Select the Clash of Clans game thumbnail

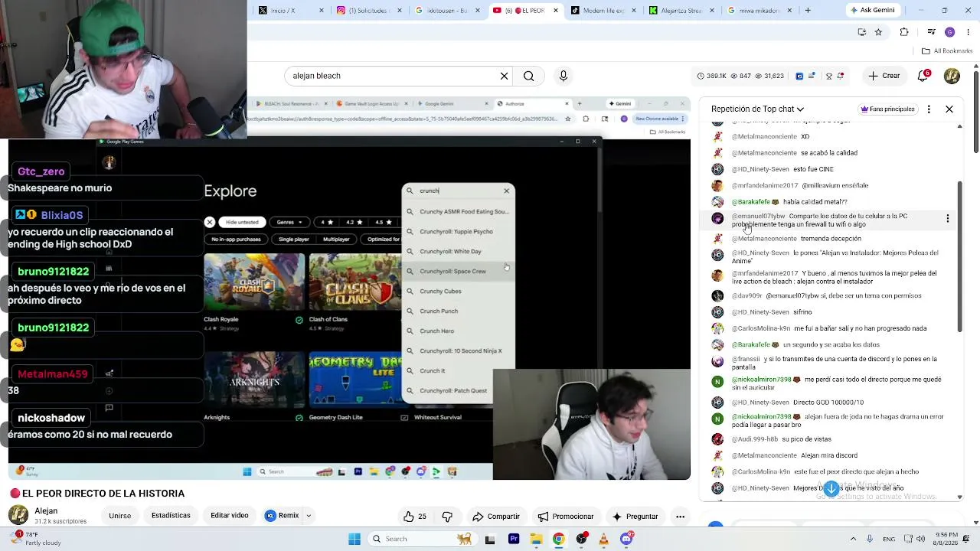(x=355, y=282)
